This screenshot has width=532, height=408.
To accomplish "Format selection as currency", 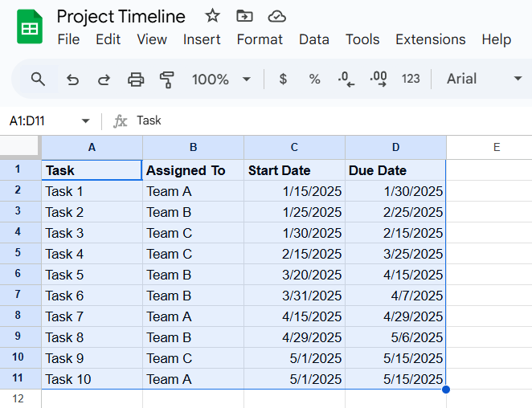I will click(283, 79).
